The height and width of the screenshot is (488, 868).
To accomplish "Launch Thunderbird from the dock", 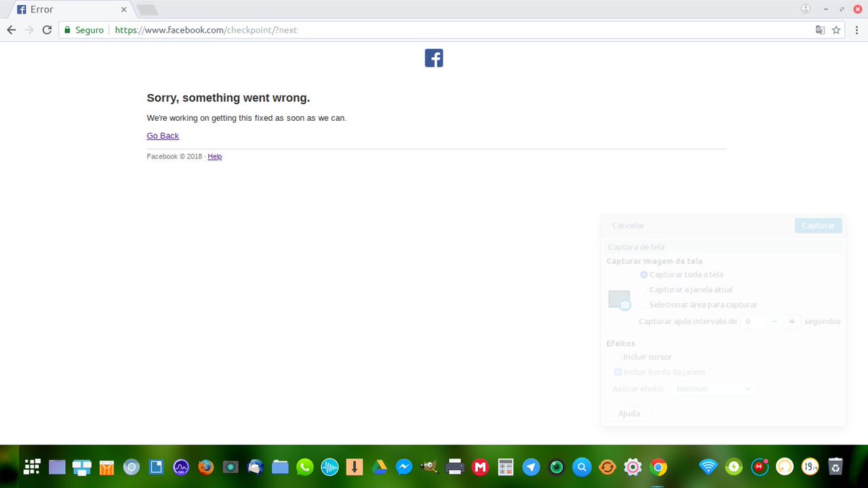I will (255, 467).
